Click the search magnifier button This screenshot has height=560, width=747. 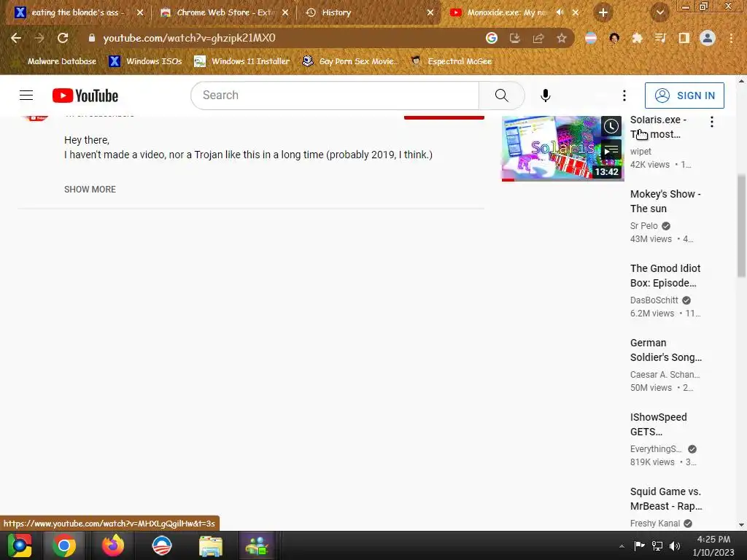click(x=502, y=96)
